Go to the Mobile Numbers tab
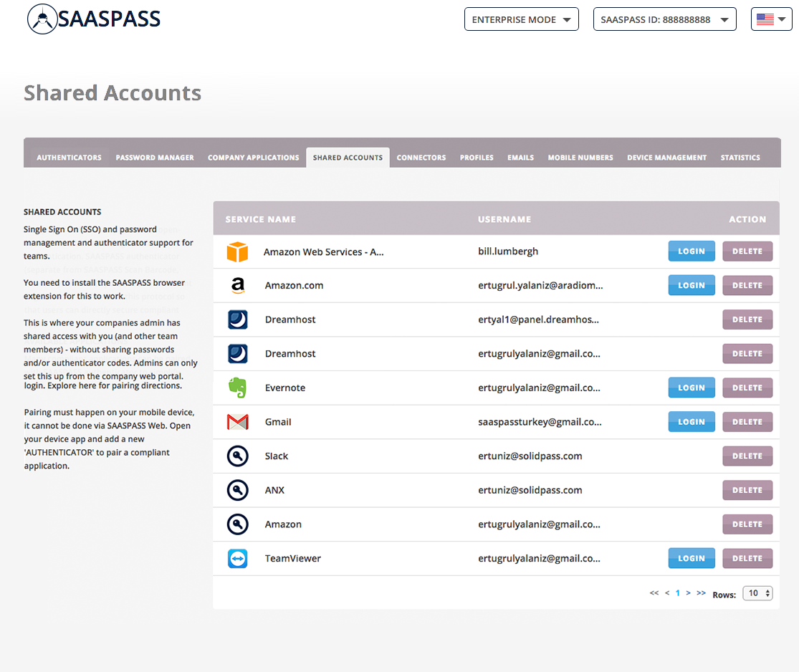The image size is (799, 672). (x=580, y=158)
